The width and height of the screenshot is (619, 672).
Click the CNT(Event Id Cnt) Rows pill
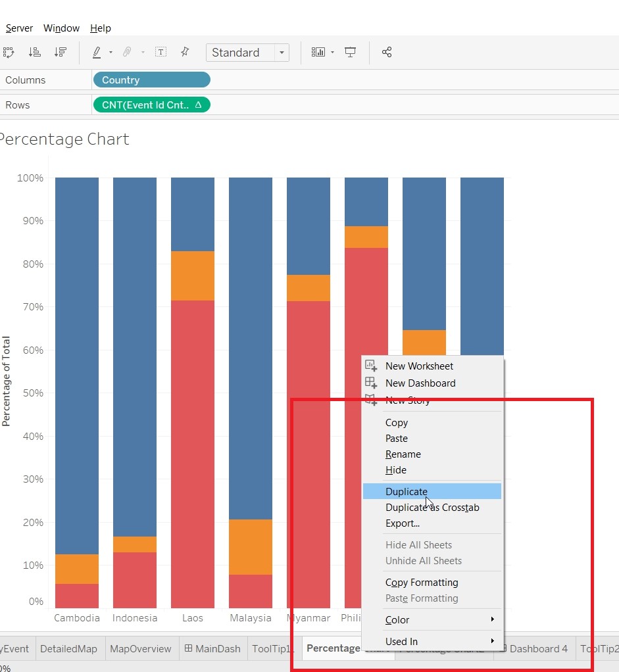pyautogui.click(x=151, y=105)
